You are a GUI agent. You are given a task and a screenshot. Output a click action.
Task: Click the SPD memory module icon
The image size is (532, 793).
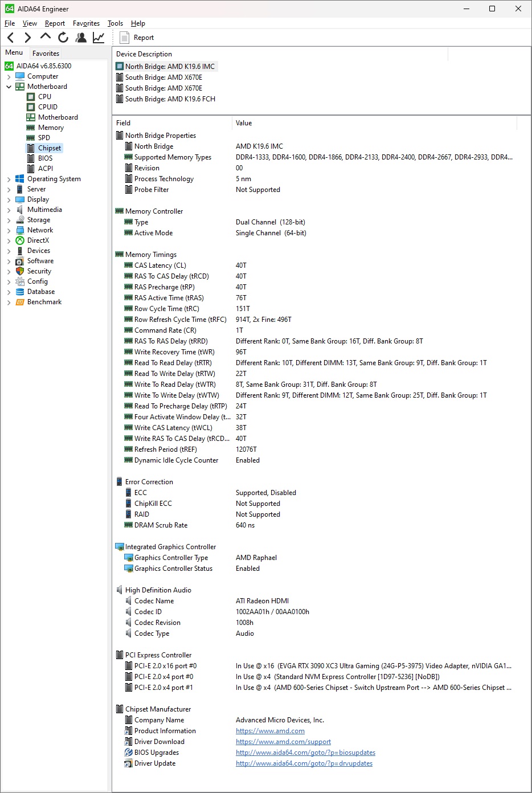point(31,138)
